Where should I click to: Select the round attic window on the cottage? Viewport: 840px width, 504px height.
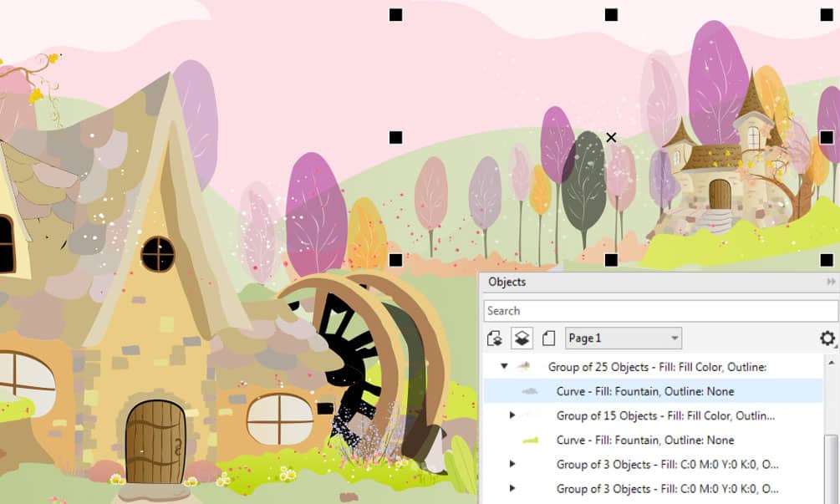pos(158,254)
